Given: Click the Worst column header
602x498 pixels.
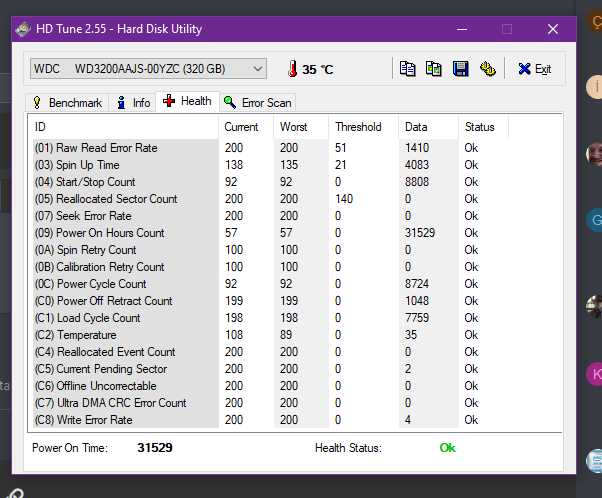Looking at the screenshot, I should (x=301, y=127).
